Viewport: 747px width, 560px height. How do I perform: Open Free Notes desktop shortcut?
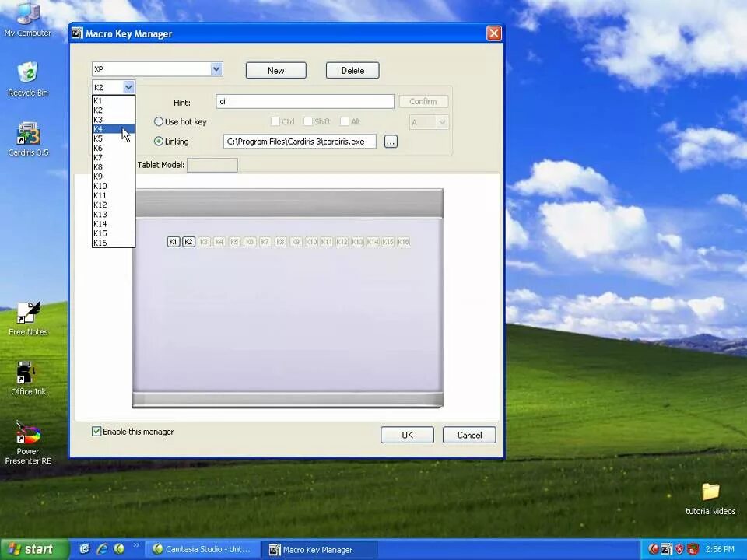pyautogui.click(x=28, y=319)
